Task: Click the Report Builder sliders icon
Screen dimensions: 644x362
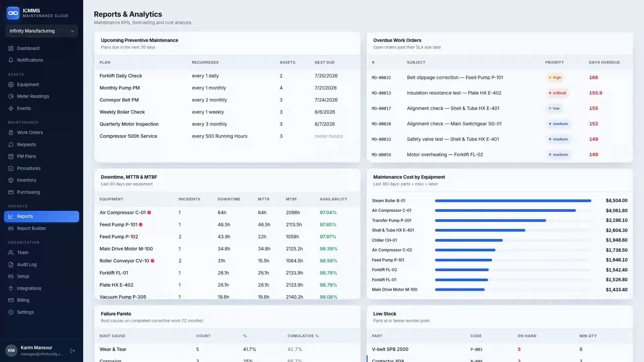Action: pyautogui.click(x=11, y=228)
